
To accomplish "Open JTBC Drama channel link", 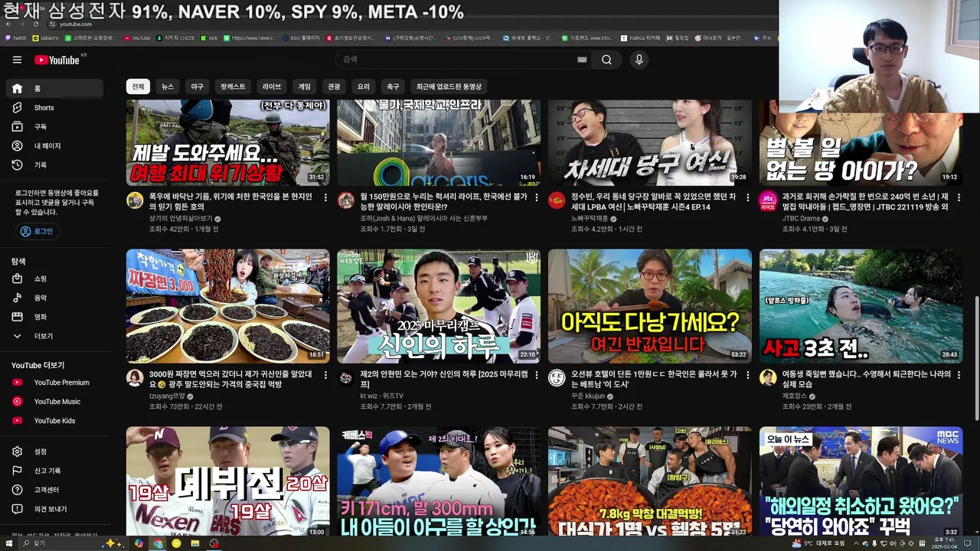I will click(x=801, y=218).
